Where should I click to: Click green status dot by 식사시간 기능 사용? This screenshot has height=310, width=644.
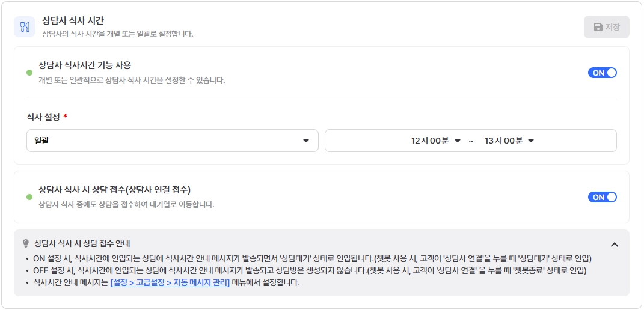coord(29,73)
